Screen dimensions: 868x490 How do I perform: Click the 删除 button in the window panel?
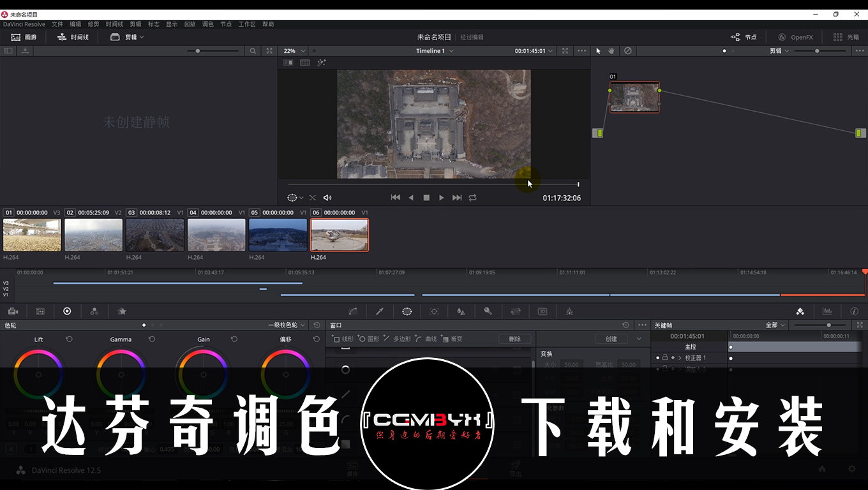pos(514,339)
